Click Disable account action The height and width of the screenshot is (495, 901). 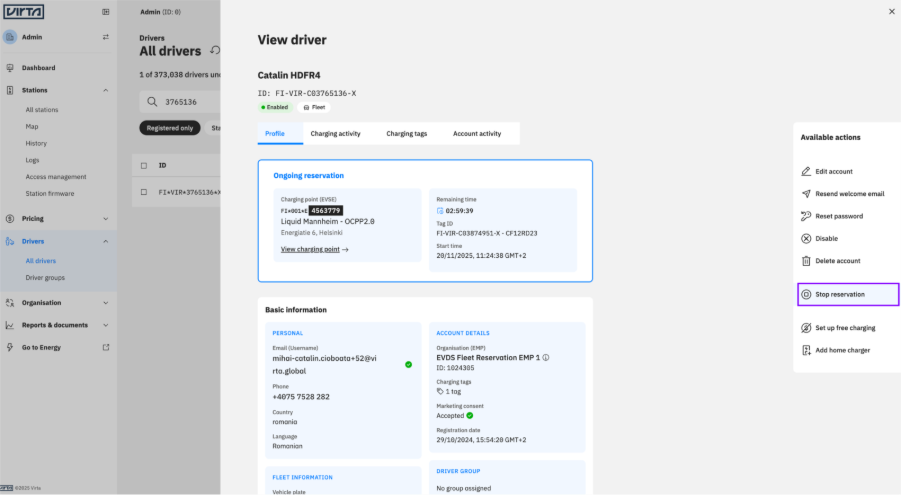(x=826, y=239)
